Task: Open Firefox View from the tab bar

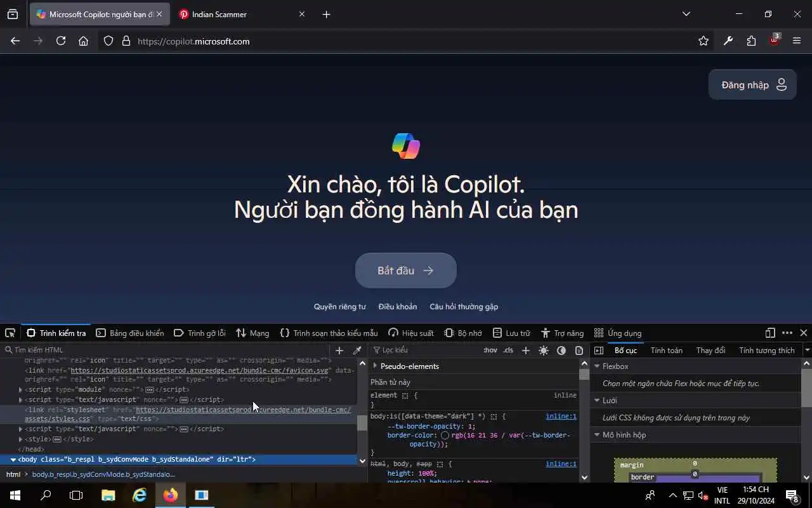Action: (x=13, y=14)
